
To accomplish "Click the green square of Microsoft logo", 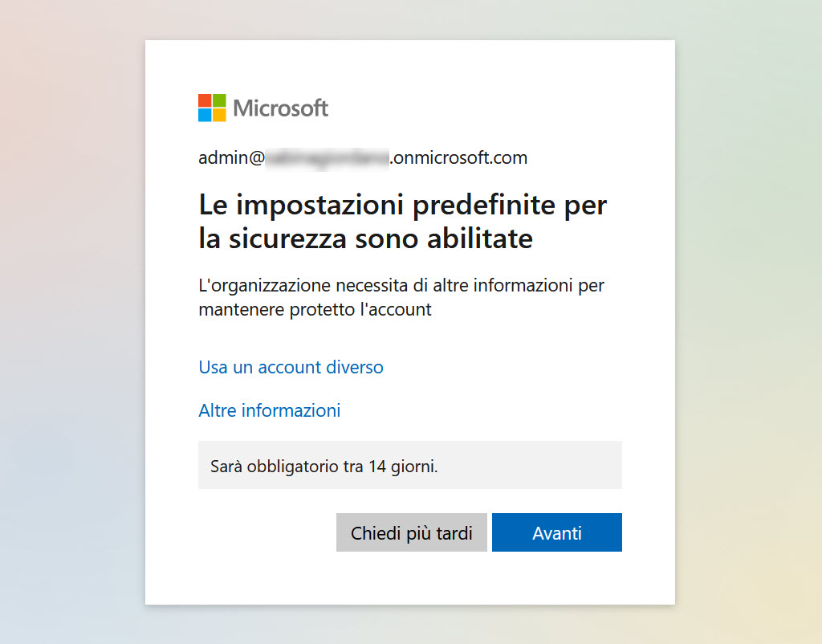I will [219, 100].
